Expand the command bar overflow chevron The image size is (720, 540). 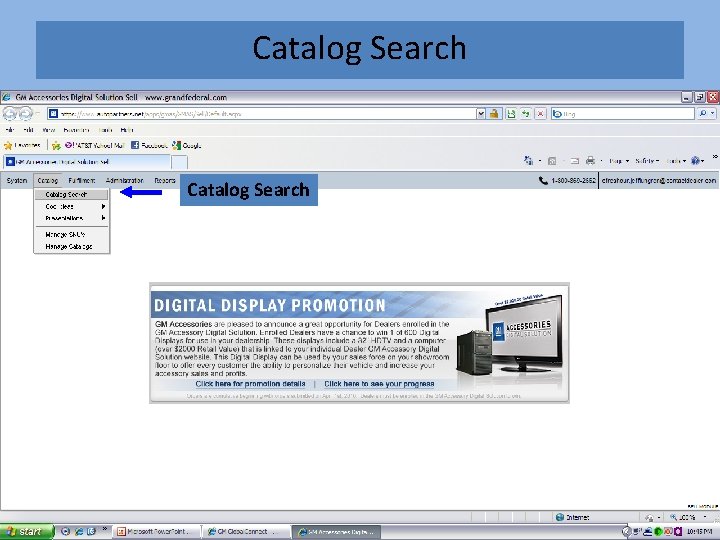(x=715, y=157)
